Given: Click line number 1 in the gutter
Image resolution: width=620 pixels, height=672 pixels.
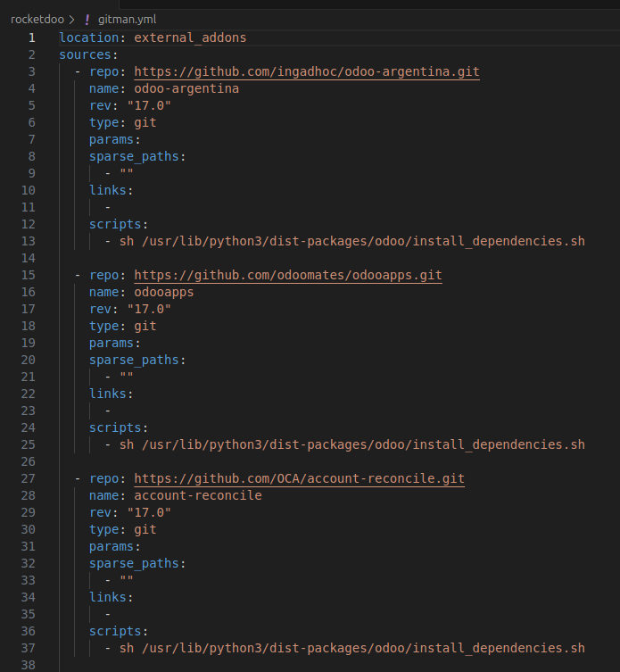Looking at the screenshot, I should point(32,37).
